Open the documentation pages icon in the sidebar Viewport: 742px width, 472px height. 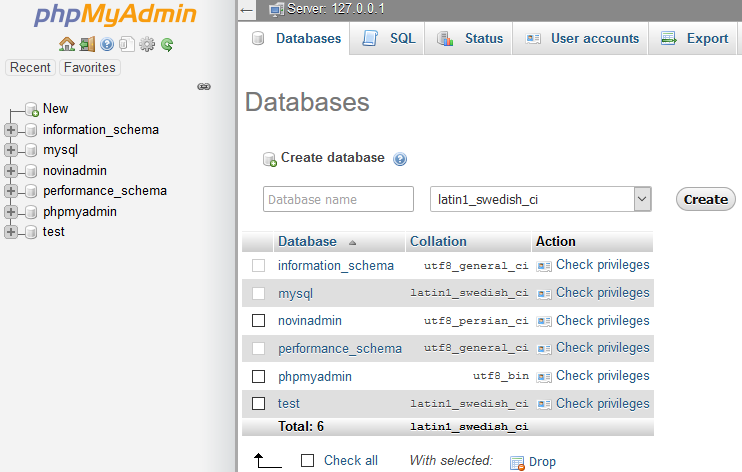coord(127,45)
